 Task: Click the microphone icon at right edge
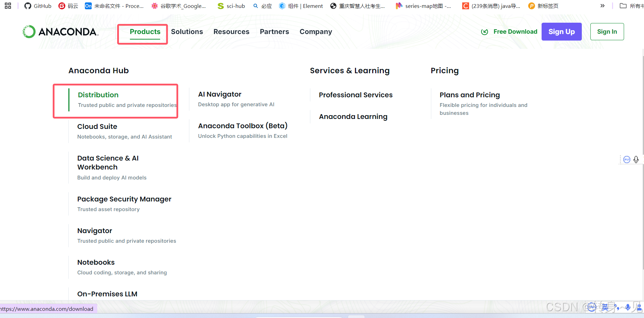[x=636, y=160]
